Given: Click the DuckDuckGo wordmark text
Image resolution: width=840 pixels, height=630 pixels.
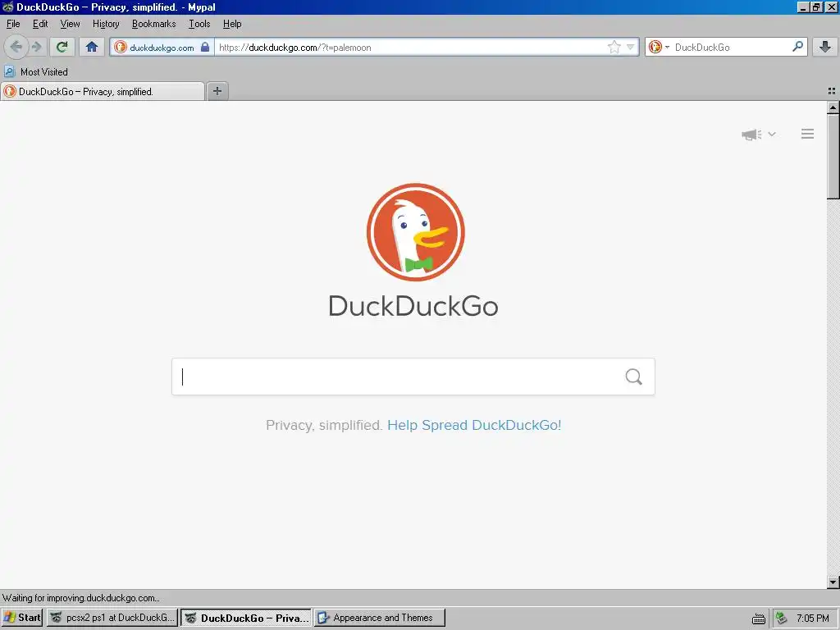Looking at the screenshot, I should (413, 305).
